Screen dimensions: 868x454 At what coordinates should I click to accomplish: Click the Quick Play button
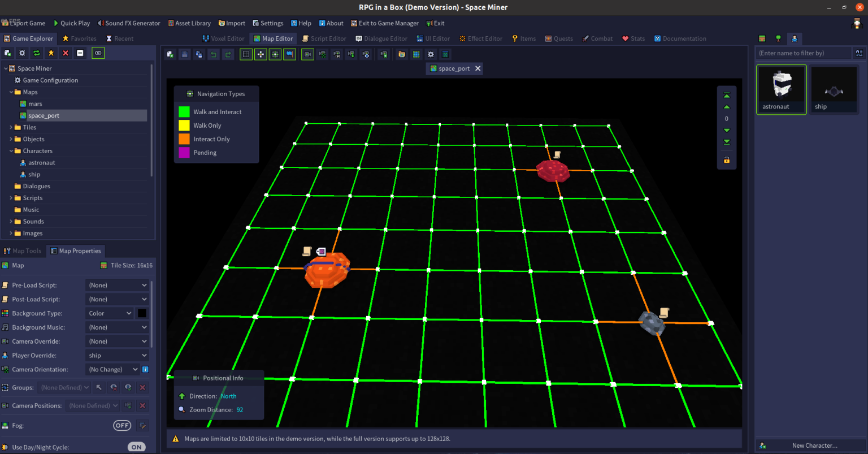click(71, 23)
